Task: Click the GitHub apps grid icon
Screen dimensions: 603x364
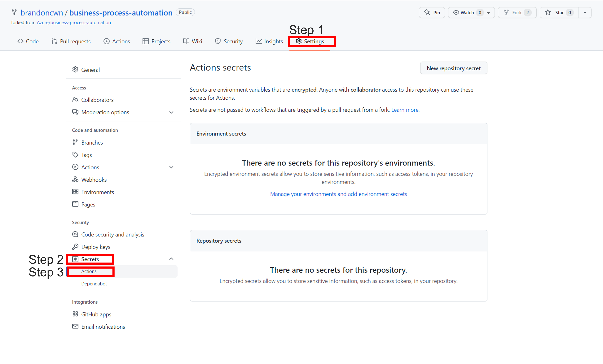Action: [75, 314]
